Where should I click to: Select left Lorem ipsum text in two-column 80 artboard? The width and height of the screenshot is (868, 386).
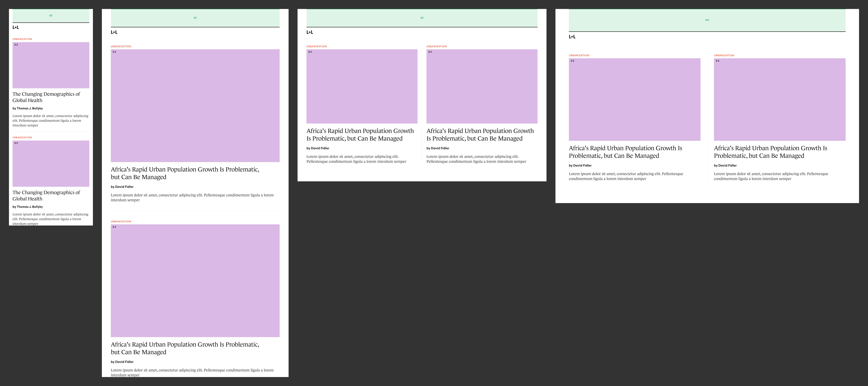(356, 159)
